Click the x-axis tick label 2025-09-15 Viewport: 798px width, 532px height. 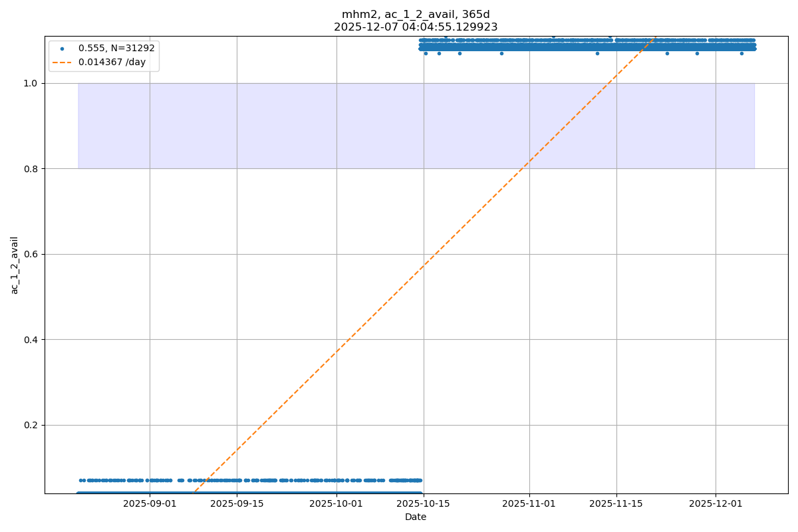click(x=237, y=504)
